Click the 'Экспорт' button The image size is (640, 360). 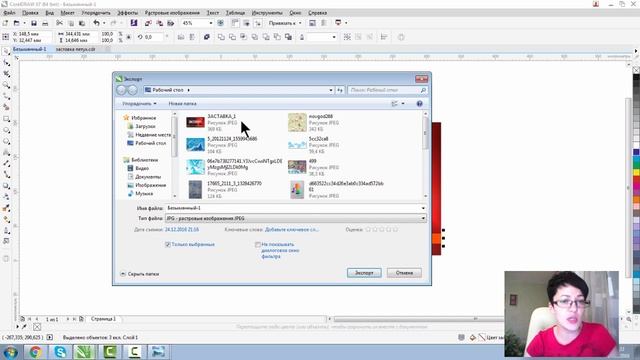(364, 273)
